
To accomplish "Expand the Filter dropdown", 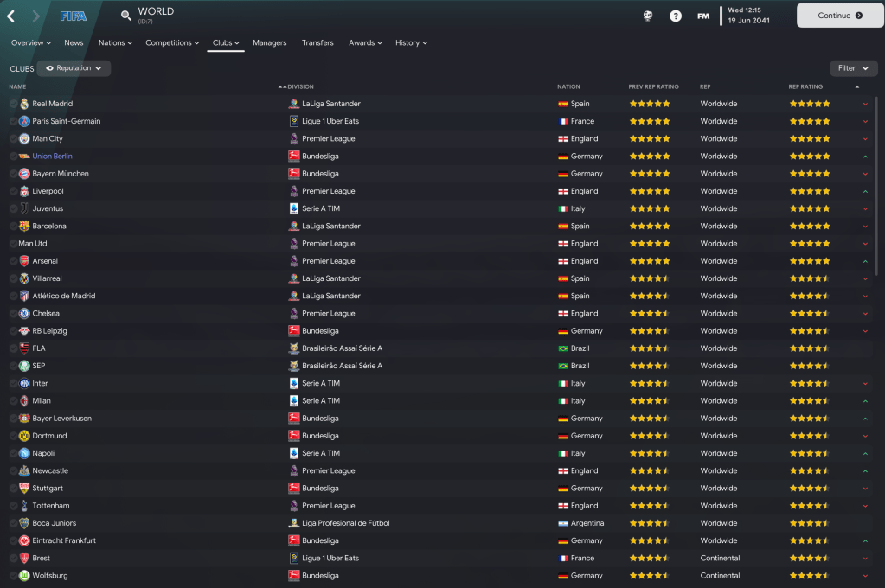I will click(853, 68).
